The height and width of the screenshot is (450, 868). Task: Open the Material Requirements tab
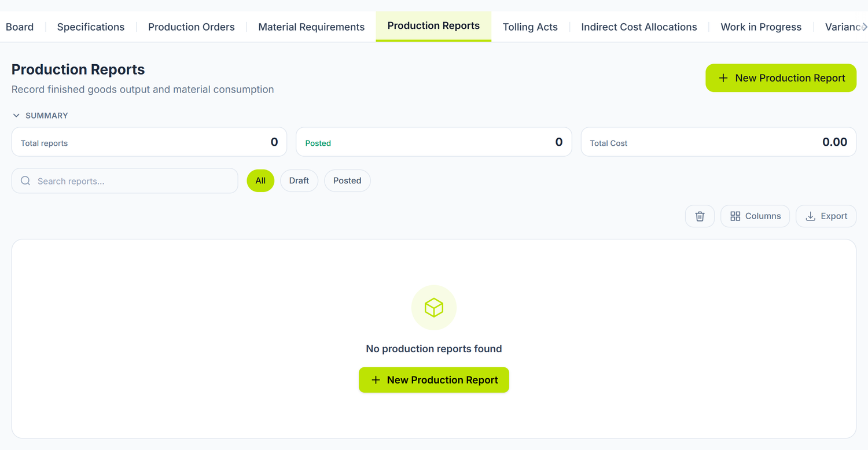(311, 27)
